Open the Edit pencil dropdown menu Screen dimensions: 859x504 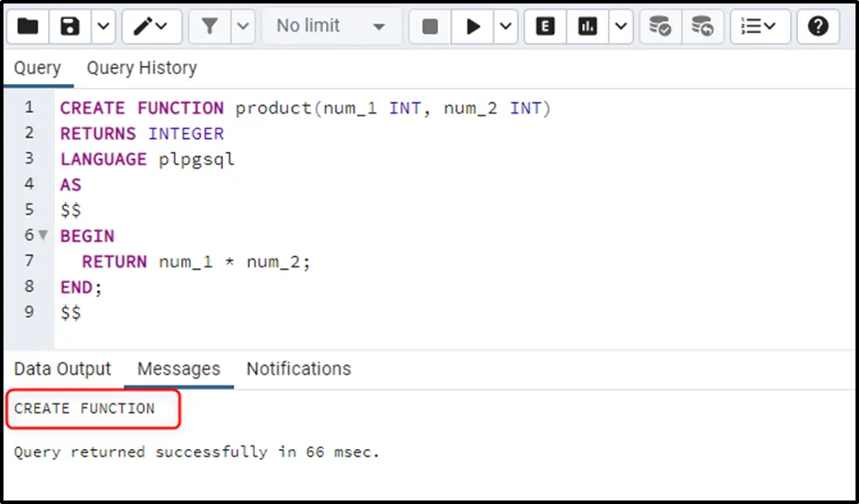point(151,27)
